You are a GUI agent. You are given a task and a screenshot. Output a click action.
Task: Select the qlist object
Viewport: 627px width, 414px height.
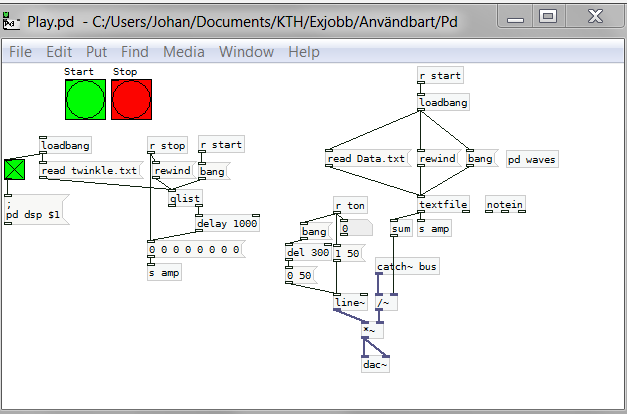[x=185, y=198]
